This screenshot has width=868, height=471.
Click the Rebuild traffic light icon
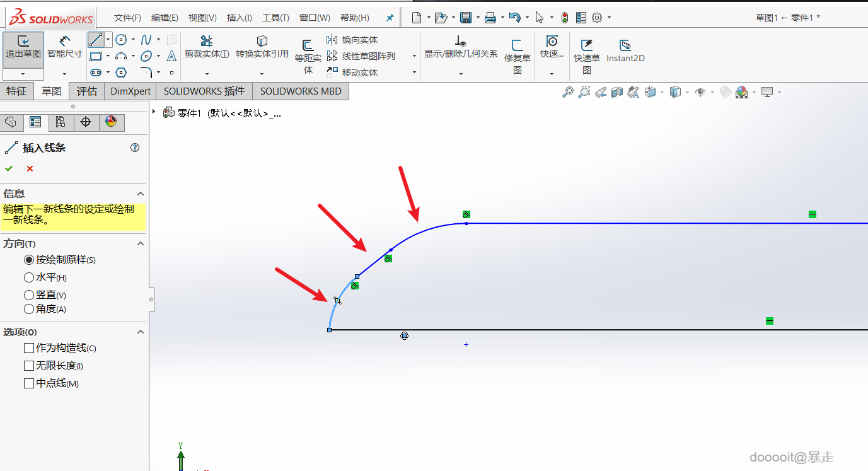[x=564, y=18]
